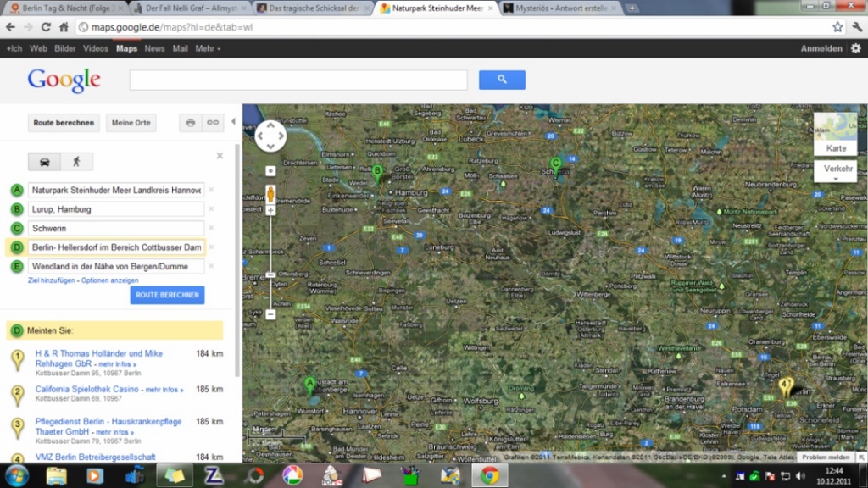Switch to the Der Fall Nelli Graf tab

click(x=191, y=8)
